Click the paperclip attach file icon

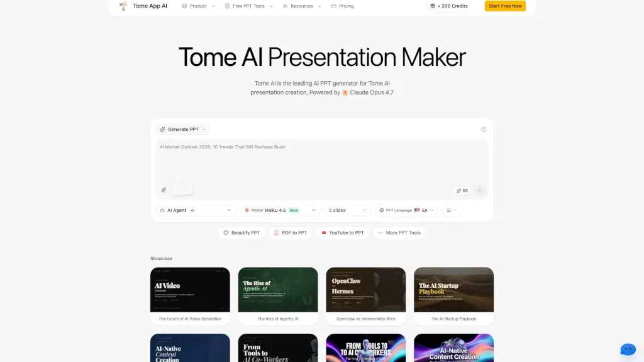coord(164,190)
